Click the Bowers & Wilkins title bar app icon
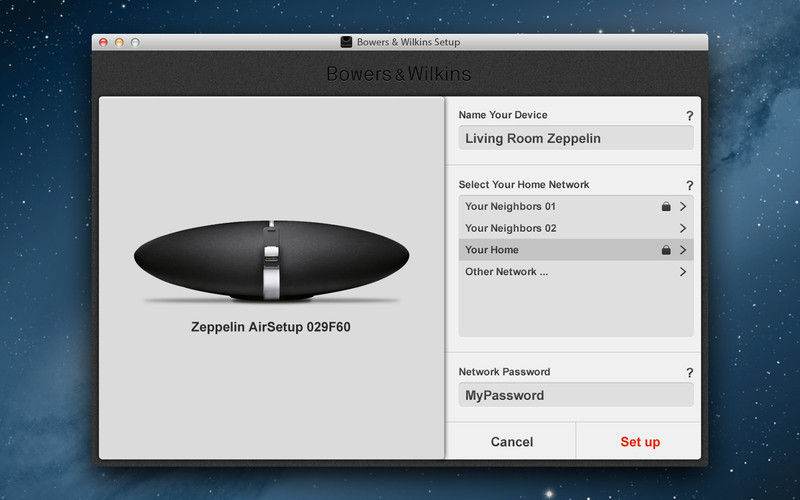The width and height of the screenshot is (800, 500). 346,42
